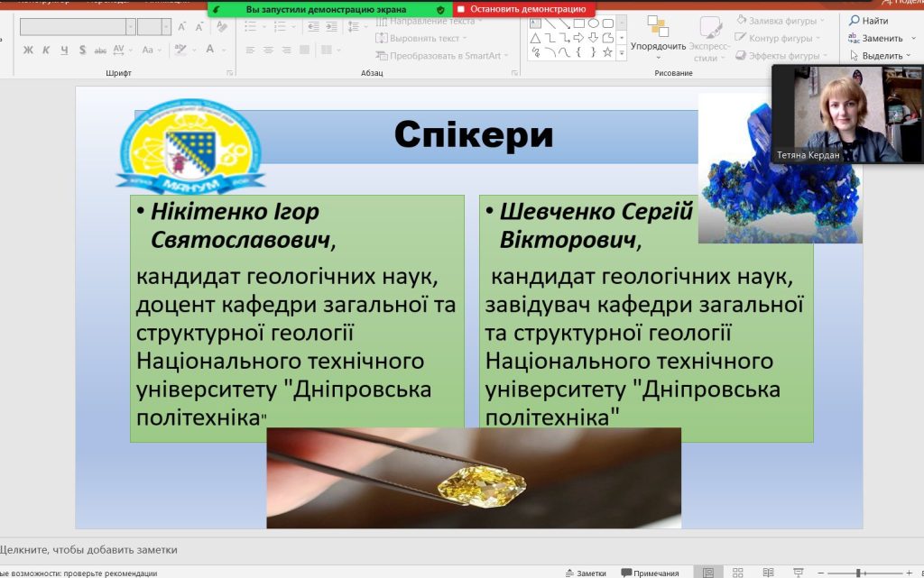Open character spacing (AV) dropdown
Viewport: 924px width, 578px height.
coord(122,50)
